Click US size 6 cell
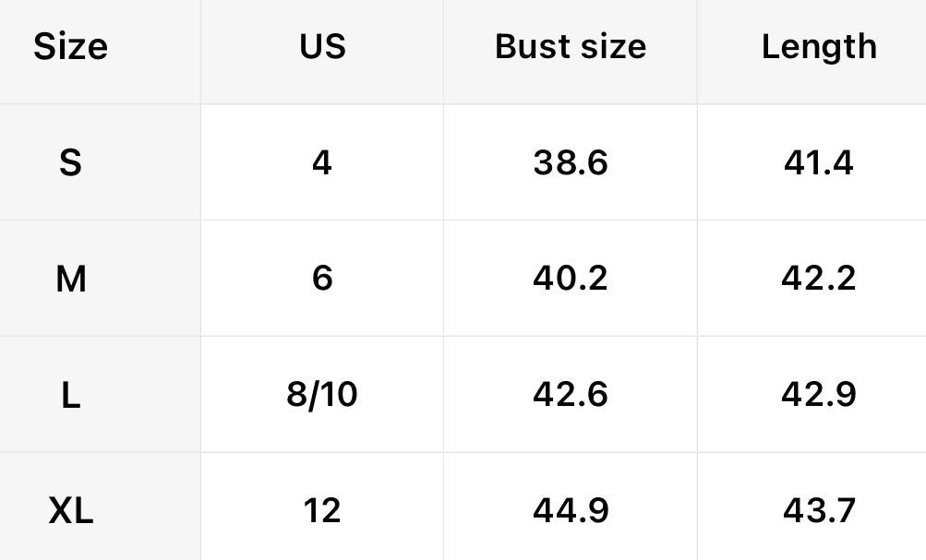The image size is (926, 560). (x=322, y=278)
